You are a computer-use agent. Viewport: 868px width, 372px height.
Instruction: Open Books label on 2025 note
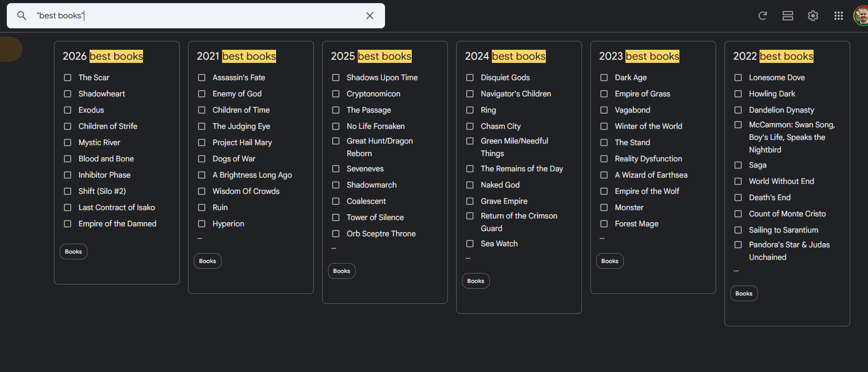coord(342,271)
